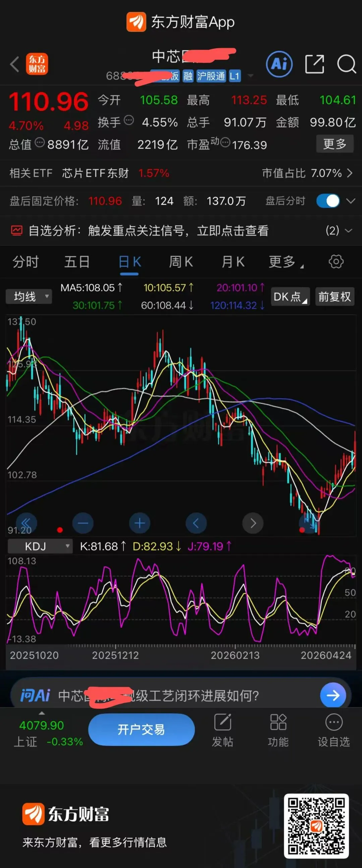The width and height of the screenshot is (362, 868).
Task: Zoom in chart with plus button
Action: [x=139, y=523]
